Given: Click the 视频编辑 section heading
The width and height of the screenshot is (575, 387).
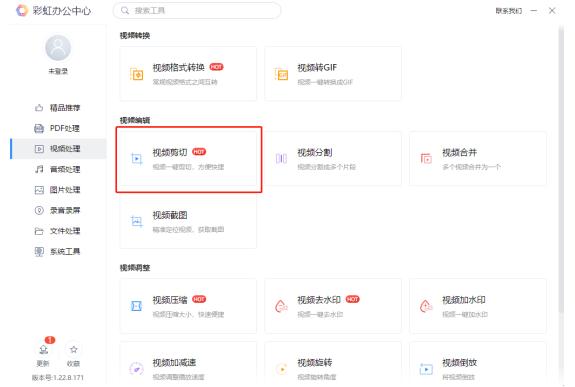Looking at the screenshot, I should pyautogui.click(x=135, y=120).
